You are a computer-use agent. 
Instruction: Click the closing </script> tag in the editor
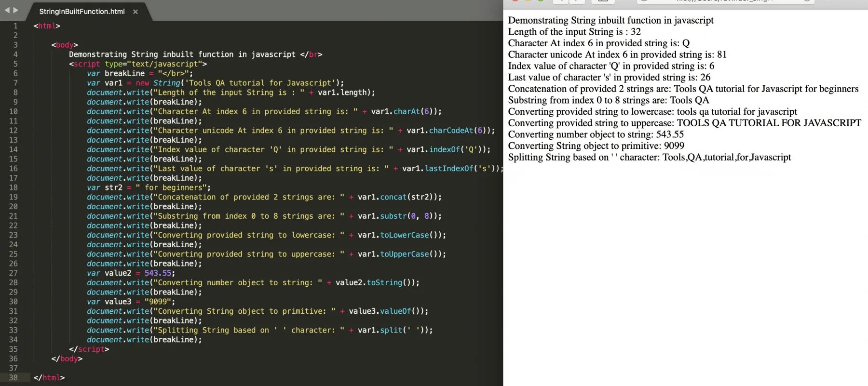tap(89, 349)
